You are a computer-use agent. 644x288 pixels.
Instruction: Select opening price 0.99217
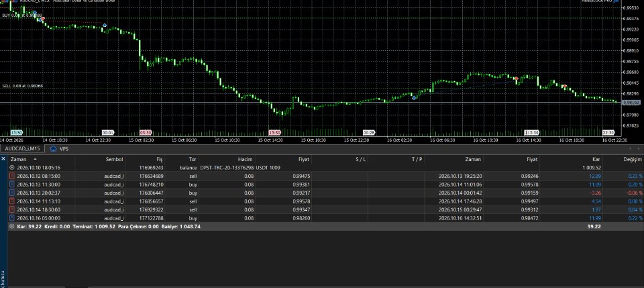point(301,193)
